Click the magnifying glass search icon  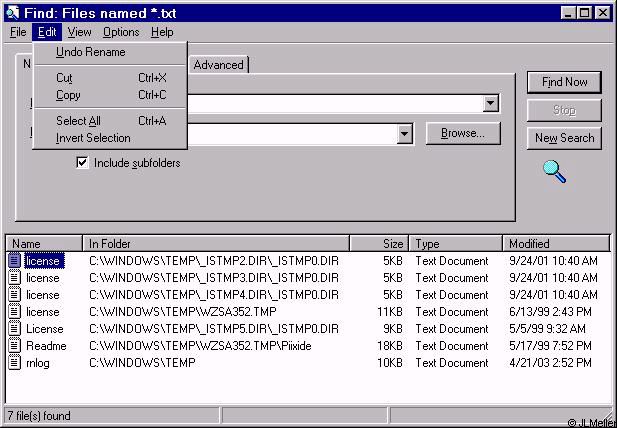click(555, 171)
